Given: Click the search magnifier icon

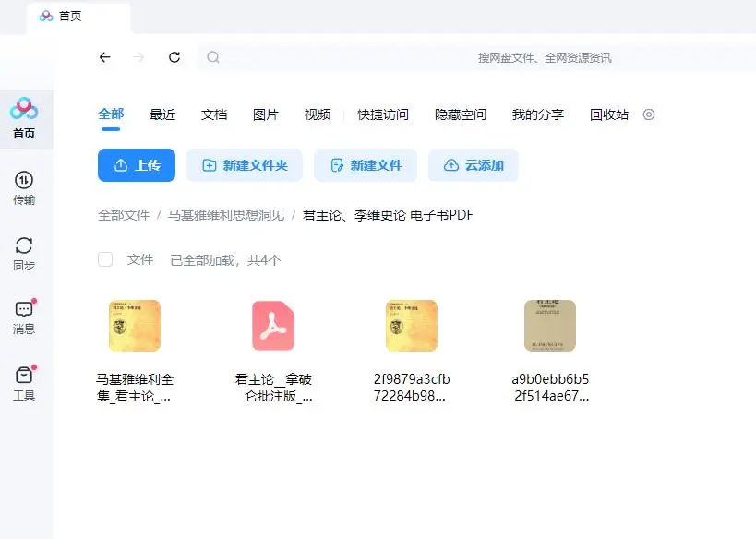Looking at the screenshot, I should (213, 57).
